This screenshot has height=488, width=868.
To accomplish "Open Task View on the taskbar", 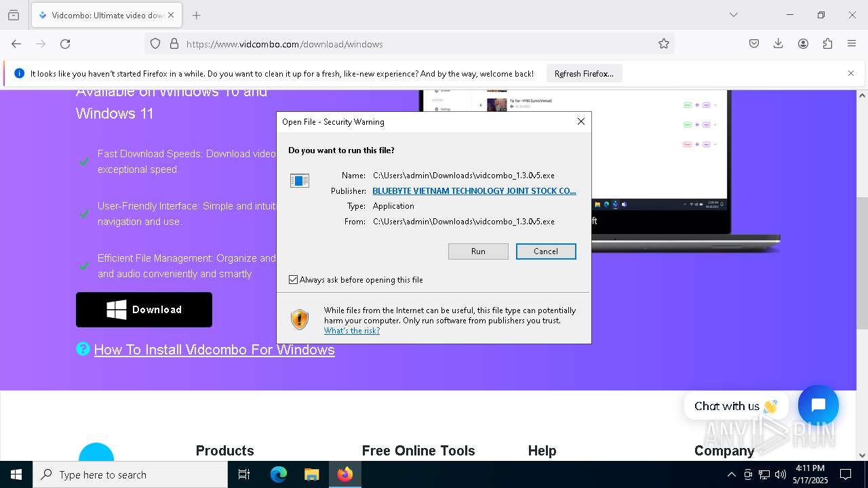I will (244, 474).
